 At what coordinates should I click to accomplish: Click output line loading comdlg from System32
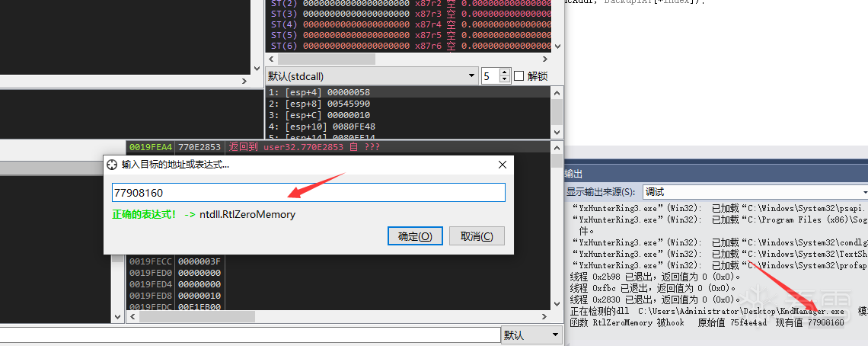718,242
